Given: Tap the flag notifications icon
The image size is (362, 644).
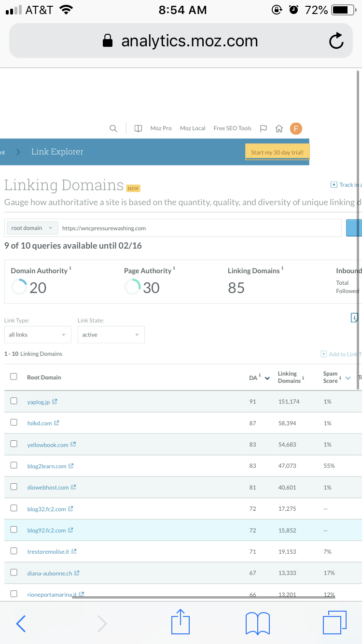Looking at the screenshot, I should point(264,128).
